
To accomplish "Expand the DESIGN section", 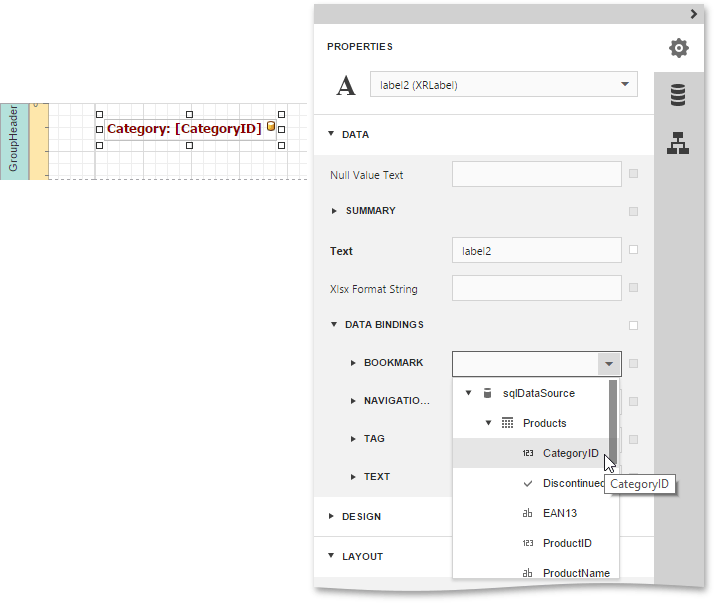I will pyautogui.click(x=331, y=516).
